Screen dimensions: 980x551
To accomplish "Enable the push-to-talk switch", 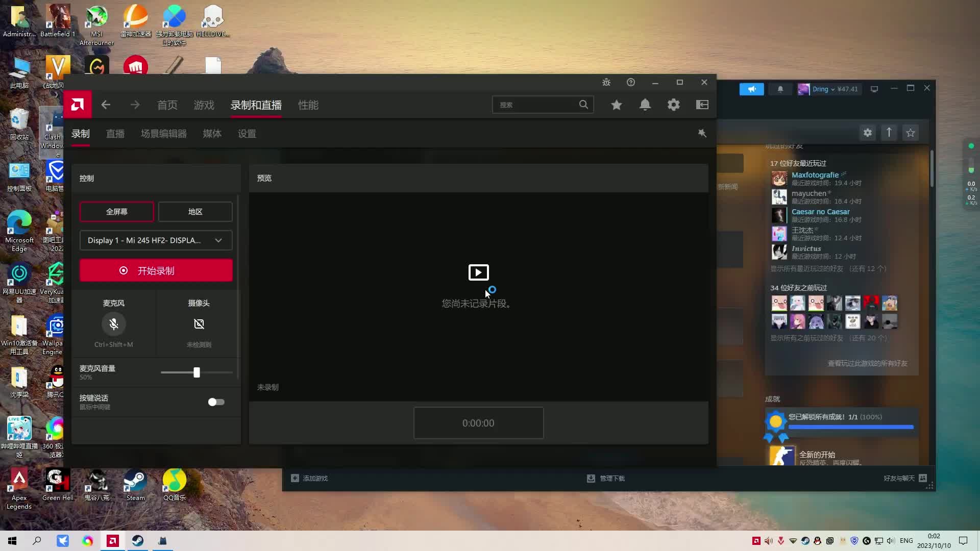I will pos(216,402).
